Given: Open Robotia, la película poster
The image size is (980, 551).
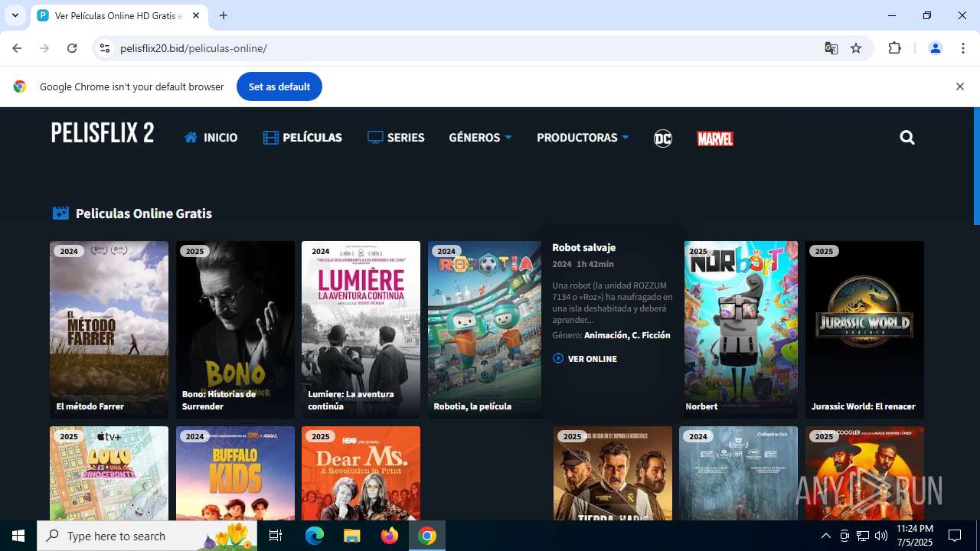Looking at the screenshot, I should (x=485, y=330).
